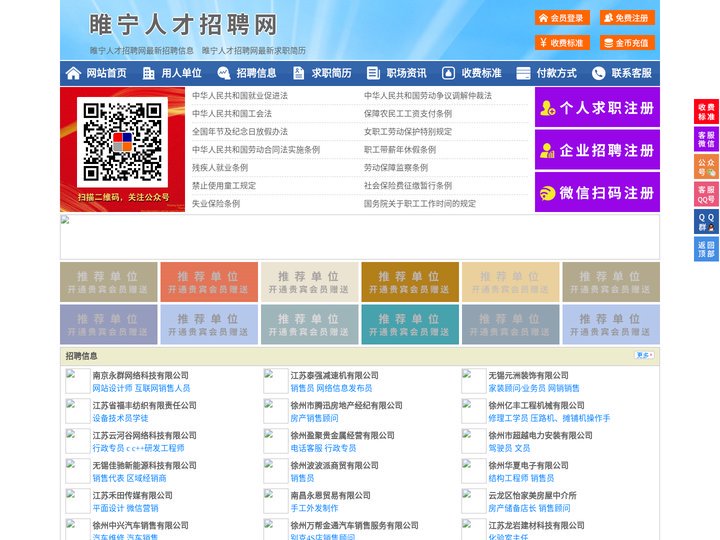Click the teal 推荐单位 banner tile
Screen dimensions: 720x540
(x=410, y=324)
